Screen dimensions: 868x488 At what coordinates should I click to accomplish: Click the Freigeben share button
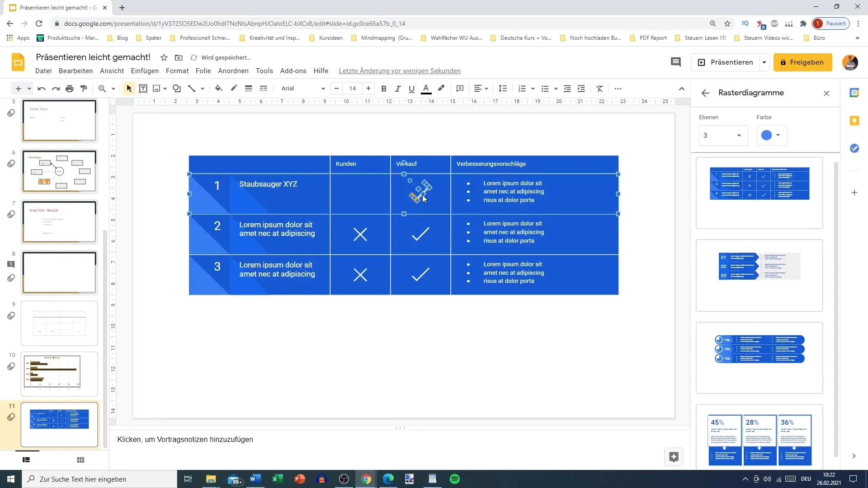802,62
